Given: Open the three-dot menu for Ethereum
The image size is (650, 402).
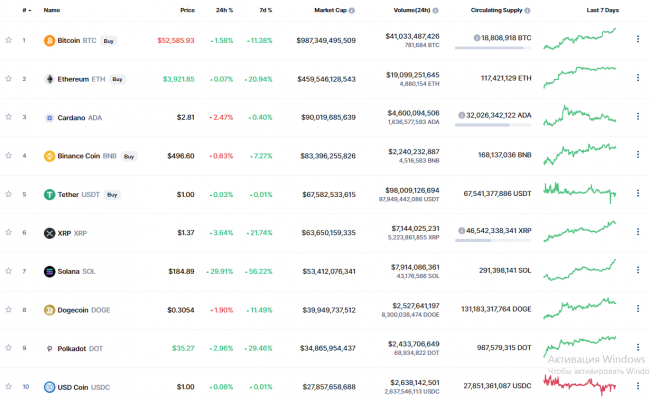Looking at the screenshot, I should pos(638,77).
